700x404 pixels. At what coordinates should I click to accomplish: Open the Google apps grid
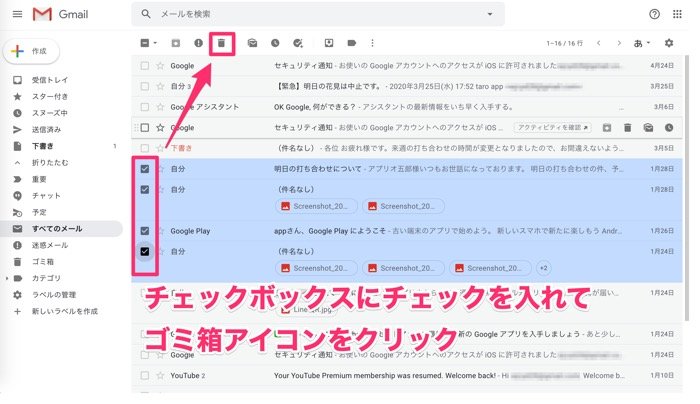(677, 14)
